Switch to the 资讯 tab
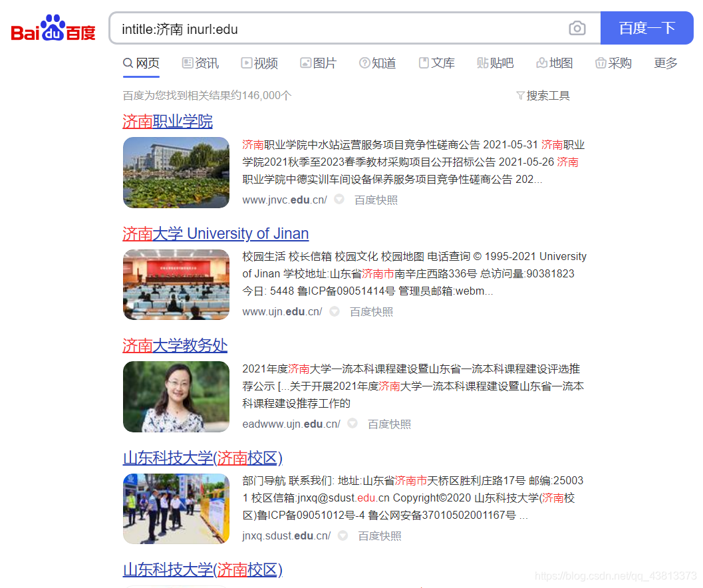Screen dimensions: 703x588 (200, 63)
